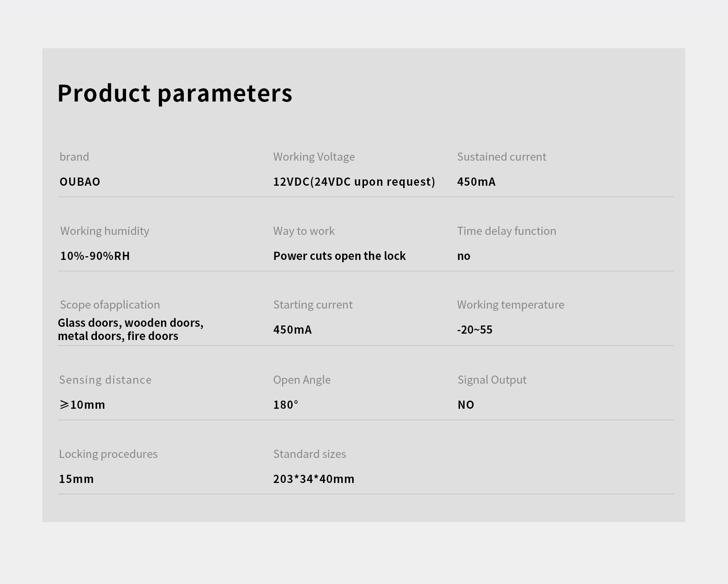This screenshot has width=728, height=584.
Task: Click the Signal Output label
Action: 492,380
